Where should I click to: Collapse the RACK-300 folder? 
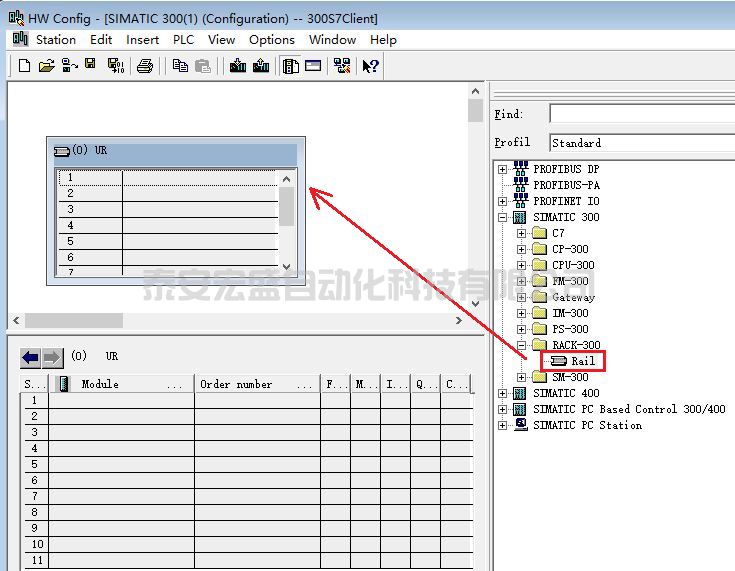coord(521,345)
